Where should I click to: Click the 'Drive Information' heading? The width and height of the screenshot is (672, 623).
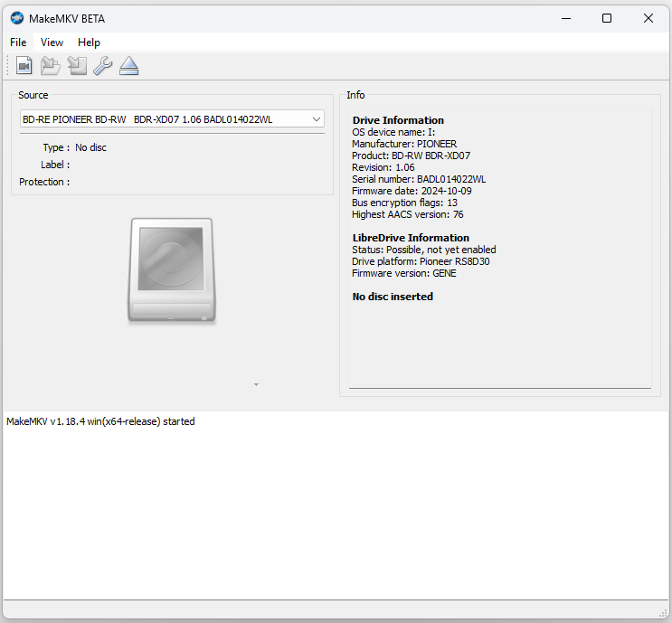click(x=398, y=120)
